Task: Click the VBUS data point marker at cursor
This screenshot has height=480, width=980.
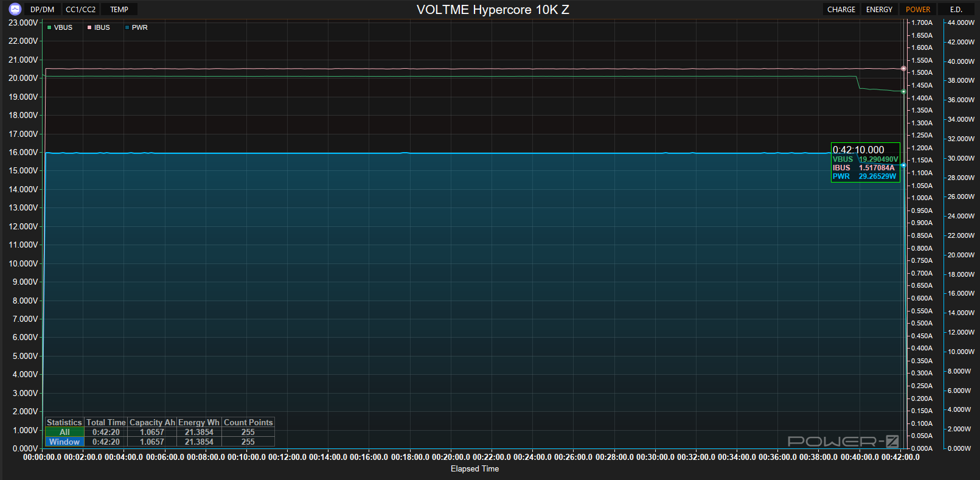Action: 903,92
